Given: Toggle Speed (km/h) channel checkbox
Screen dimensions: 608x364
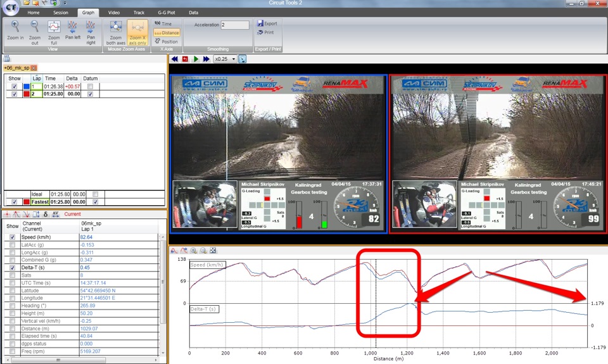Looking at the screenshot, I should click(13, 237).
